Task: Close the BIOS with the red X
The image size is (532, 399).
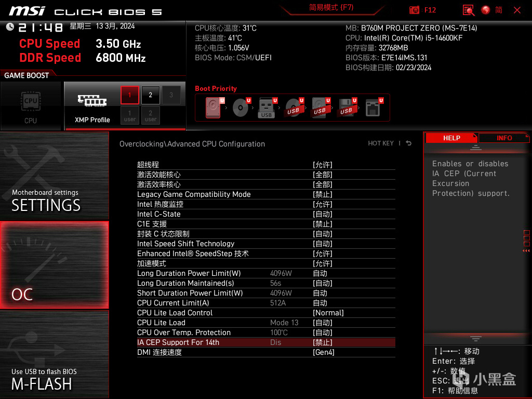Action: point(517,10)
